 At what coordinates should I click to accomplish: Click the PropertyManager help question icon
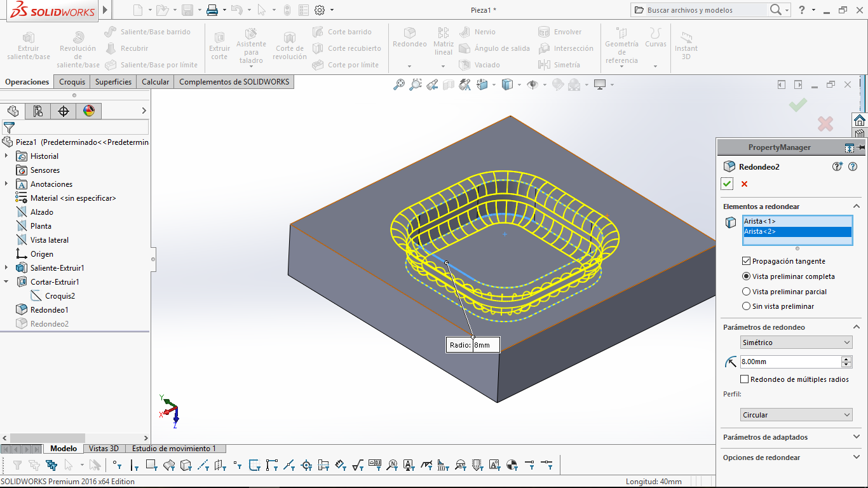coord(853,166)
